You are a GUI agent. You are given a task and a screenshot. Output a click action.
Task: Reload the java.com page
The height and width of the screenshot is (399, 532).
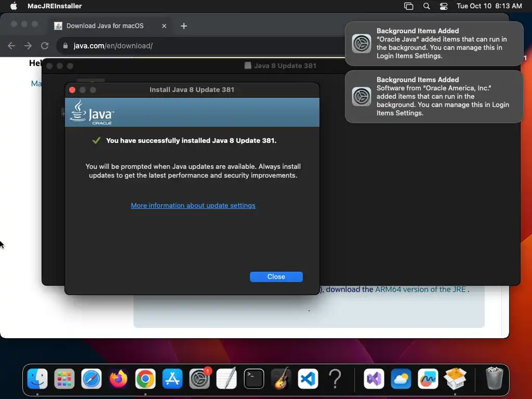[45, 46]
